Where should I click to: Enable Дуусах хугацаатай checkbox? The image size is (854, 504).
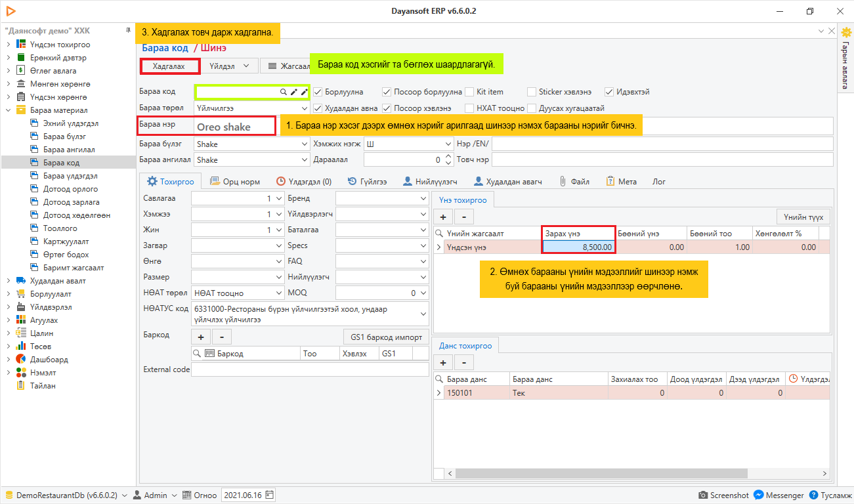[x=532, y=108]
